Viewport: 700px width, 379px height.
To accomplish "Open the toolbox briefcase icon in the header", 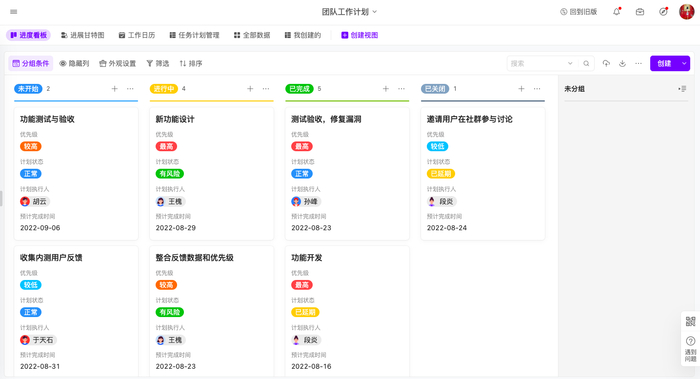I will point(640,12).
